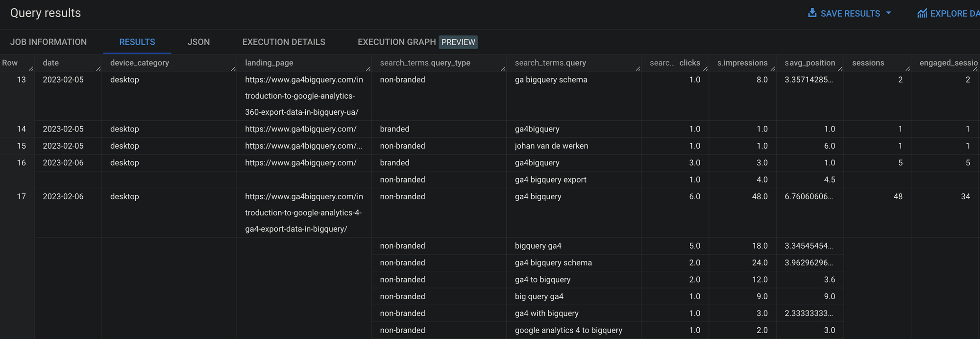980x339 pixels.
Task: Click the device_category column header
Action: pos(140,63)
